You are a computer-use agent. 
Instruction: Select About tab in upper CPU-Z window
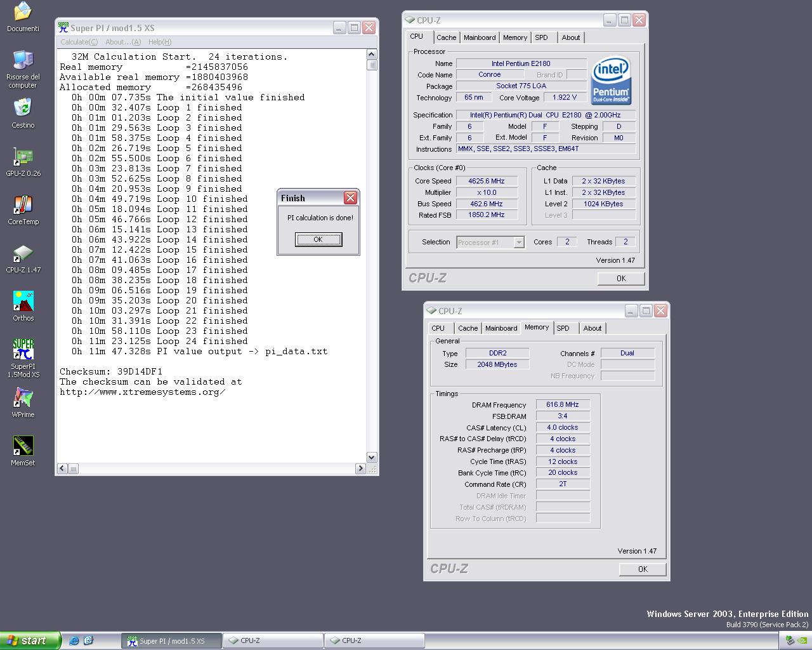pyautogui.click(x=571, y=37)
